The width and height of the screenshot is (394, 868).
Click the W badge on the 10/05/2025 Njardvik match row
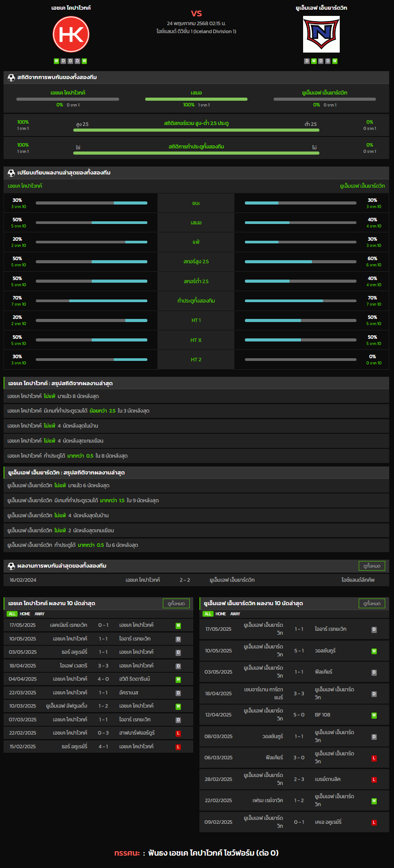(374, 651)
